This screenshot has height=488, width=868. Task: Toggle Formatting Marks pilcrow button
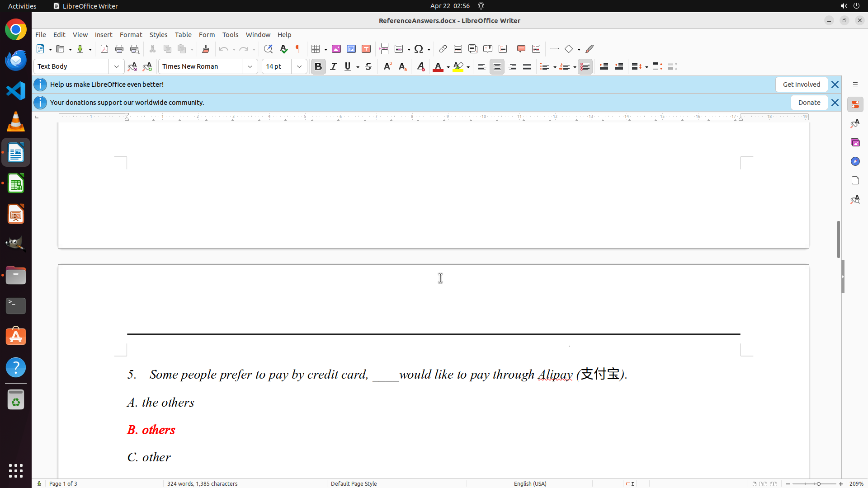click(x=298, y=49)
